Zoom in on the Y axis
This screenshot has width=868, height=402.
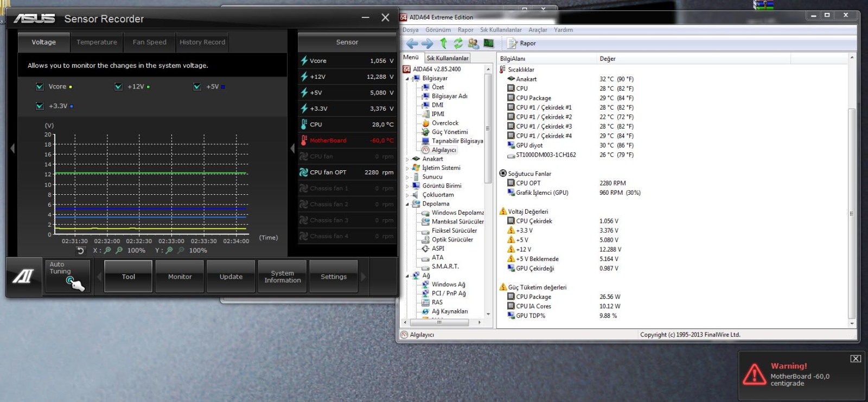[169, 250]
